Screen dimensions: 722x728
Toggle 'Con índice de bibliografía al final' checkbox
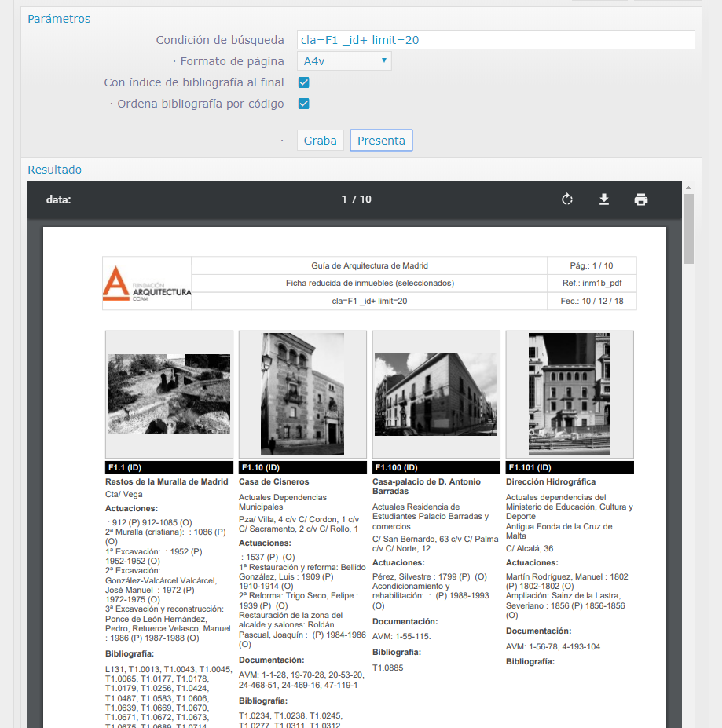click(304, 82)
